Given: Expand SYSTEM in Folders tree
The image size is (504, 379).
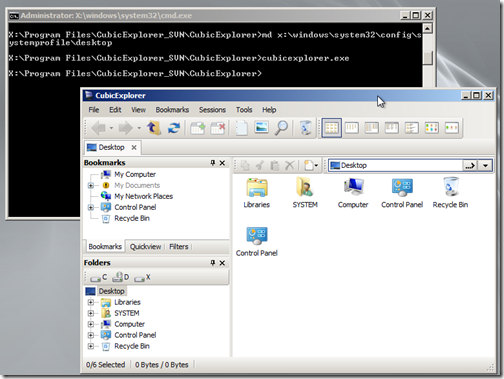Looking at the screenshot, I should tap(91, 313).
